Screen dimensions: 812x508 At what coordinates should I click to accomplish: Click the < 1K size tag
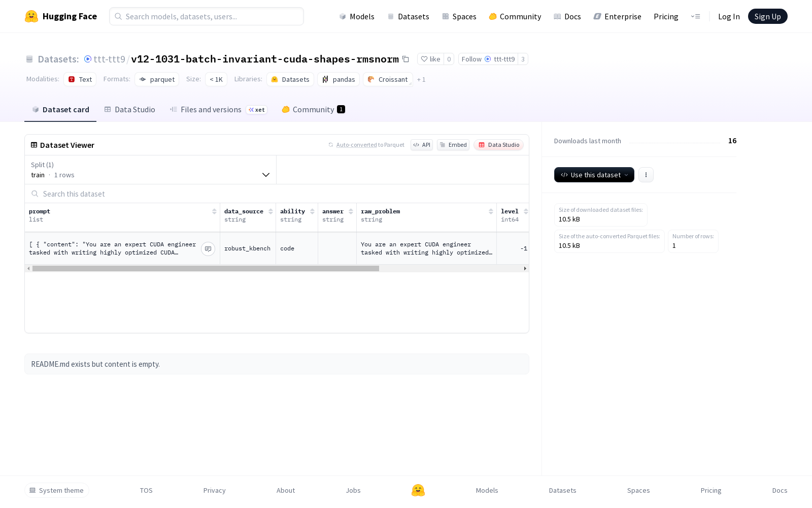216,79
